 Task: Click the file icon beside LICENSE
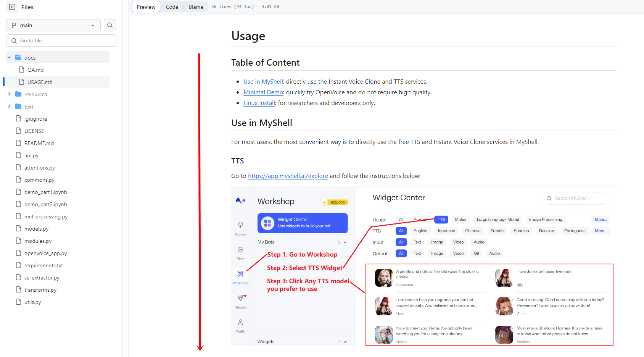click(18, 131)
